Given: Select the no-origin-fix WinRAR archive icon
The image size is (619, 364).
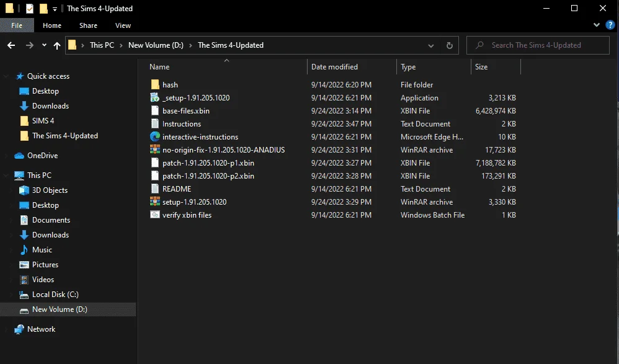Looking at the screenshot, I should pos(155,150).
